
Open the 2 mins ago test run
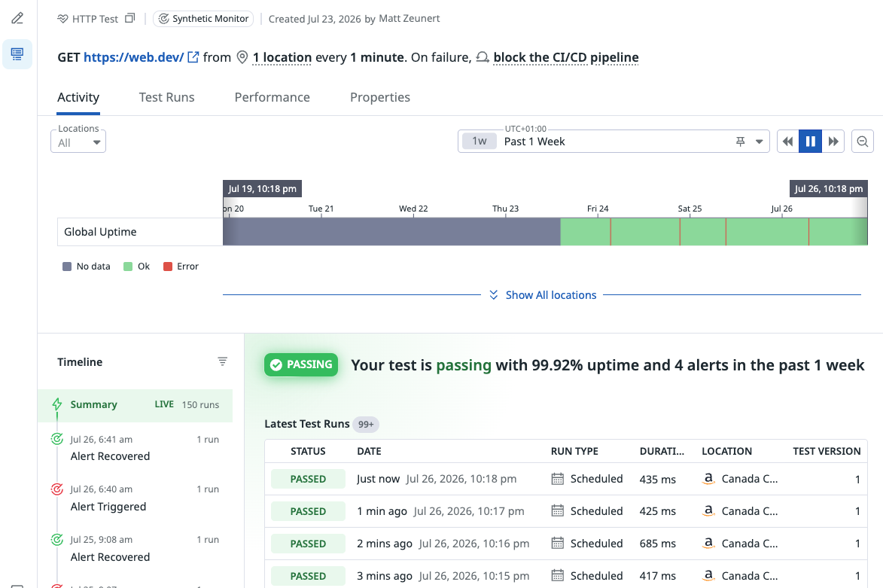click(566, 544)
